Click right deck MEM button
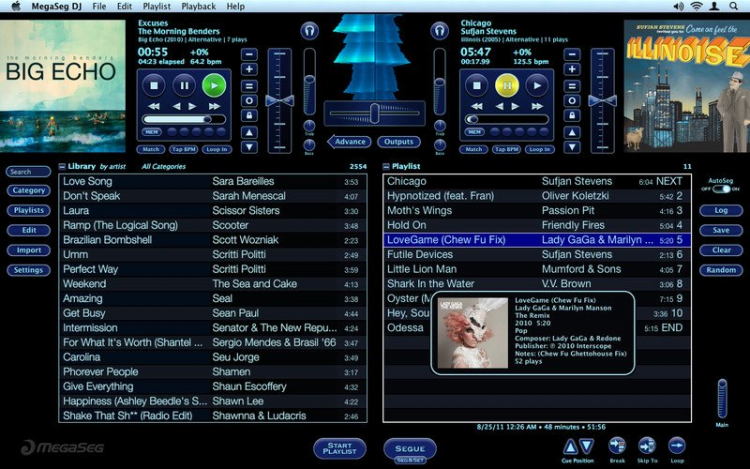 point(474,132)
